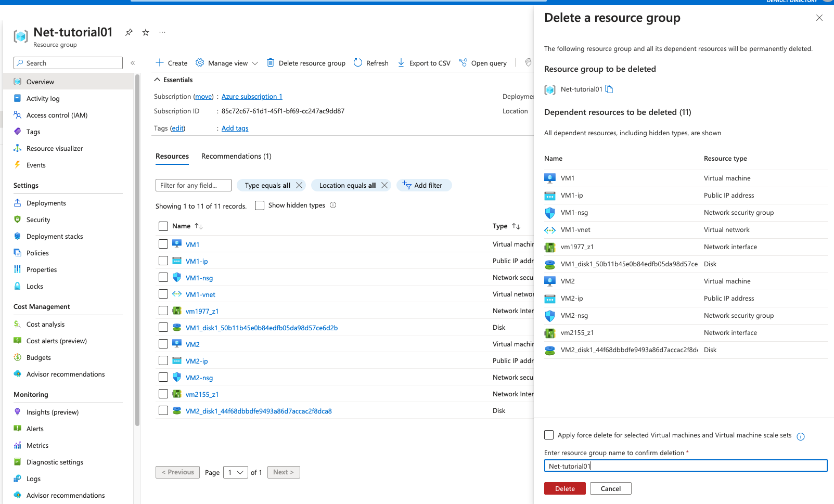The width and height of the screenshot is (834, 504).
Task: Open the VM1-nsg resource link
Action: click(x=199, y=278)
